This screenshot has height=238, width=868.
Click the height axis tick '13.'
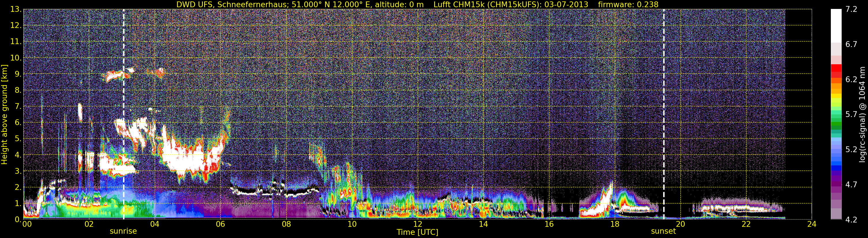point(16,10)
